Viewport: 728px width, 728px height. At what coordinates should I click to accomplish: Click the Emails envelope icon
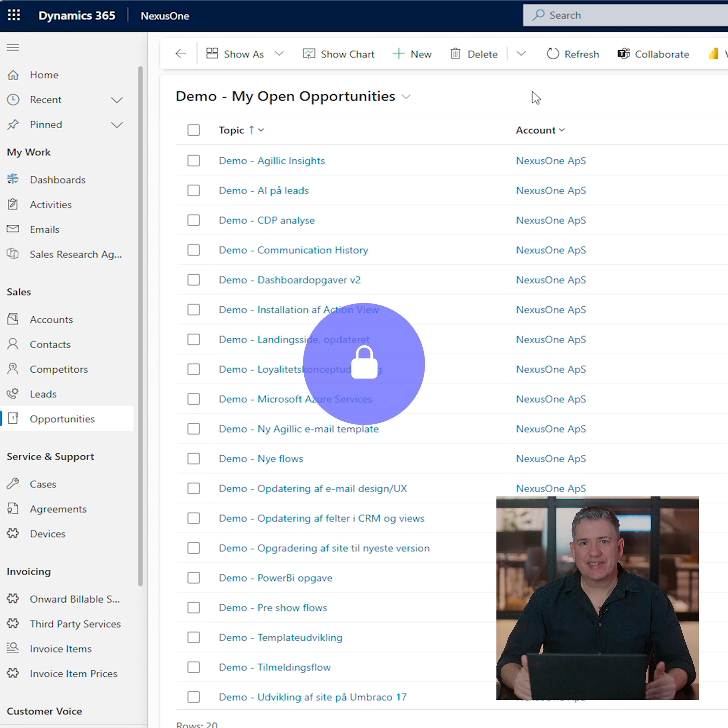tap(13, 229)
